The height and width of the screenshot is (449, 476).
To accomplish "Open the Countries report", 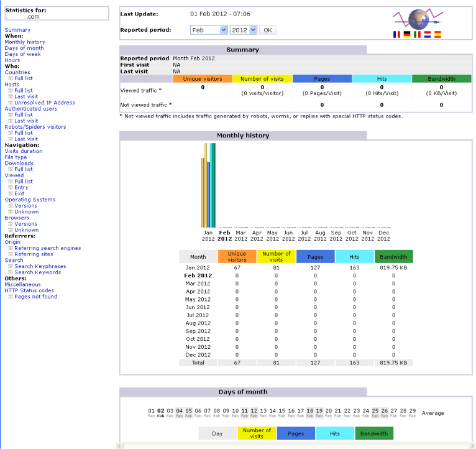I will [17, 72].
